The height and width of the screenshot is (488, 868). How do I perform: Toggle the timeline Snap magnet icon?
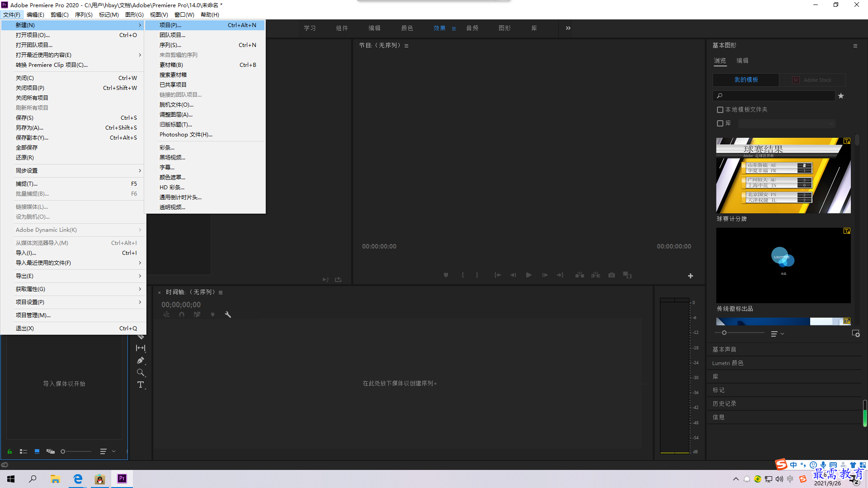coord(182,314)
